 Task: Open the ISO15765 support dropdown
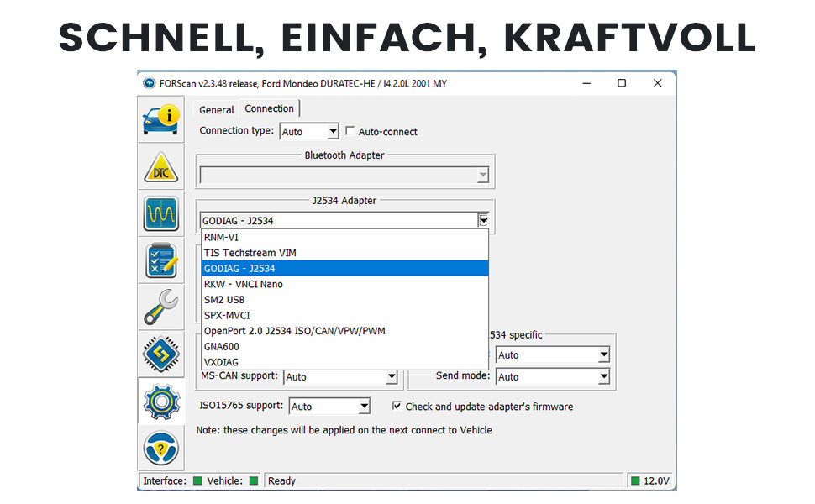(364, 407)
